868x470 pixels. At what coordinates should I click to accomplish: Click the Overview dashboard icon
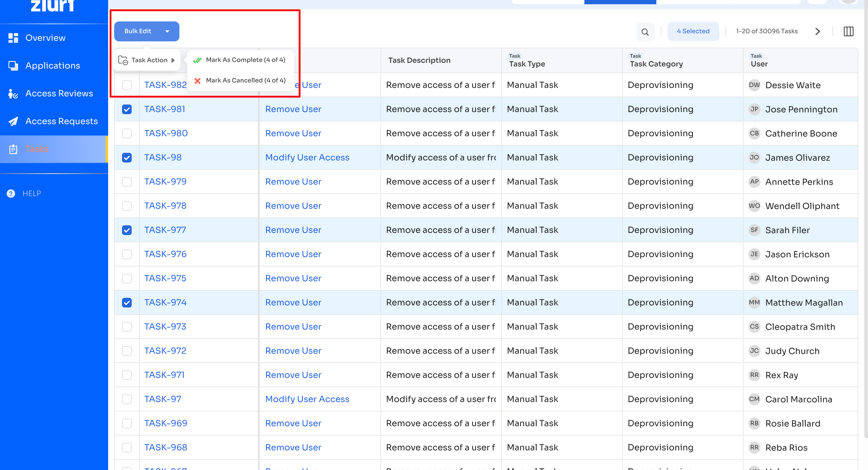click(13, 38)
